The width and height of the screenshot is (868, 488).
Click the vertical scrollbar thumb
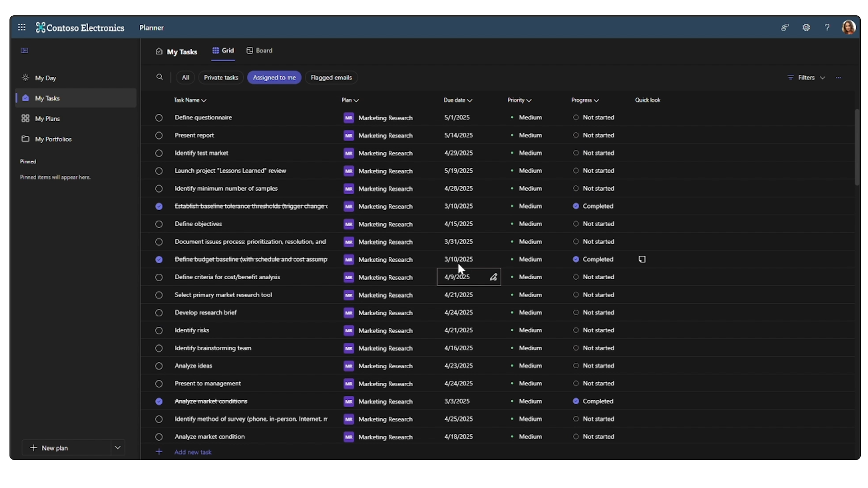coord(857,147)
